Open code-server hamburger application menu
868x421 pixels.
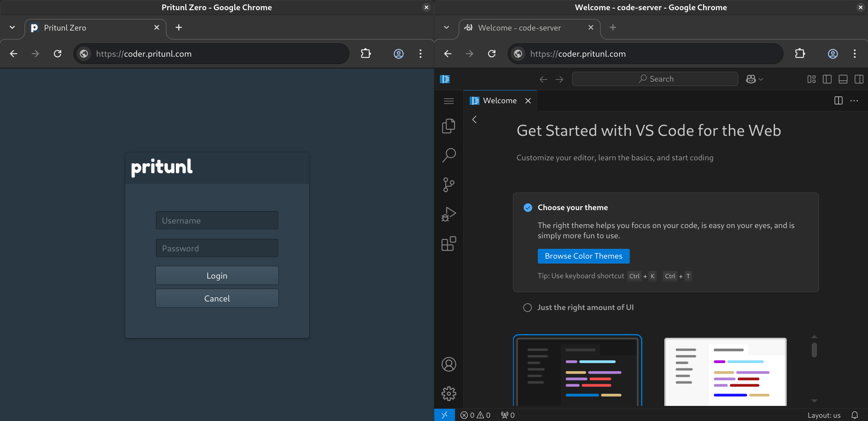[448, 101]
